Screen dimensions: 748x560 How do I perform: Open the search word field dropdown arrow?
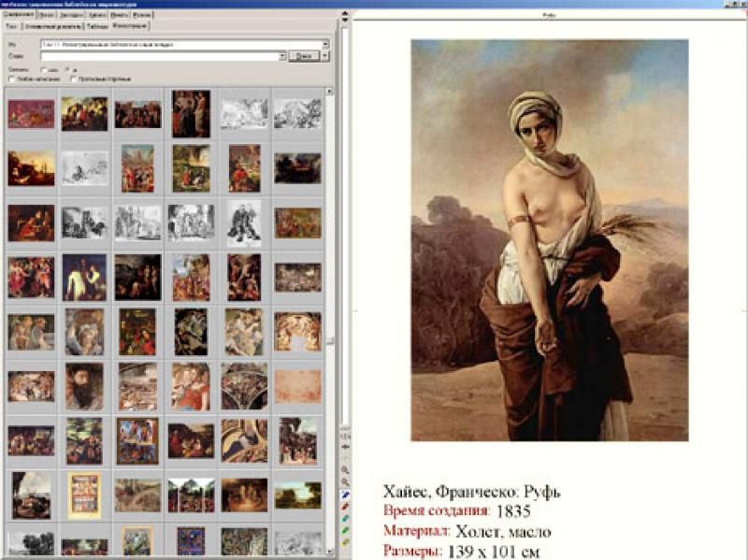tap(281, 56)
